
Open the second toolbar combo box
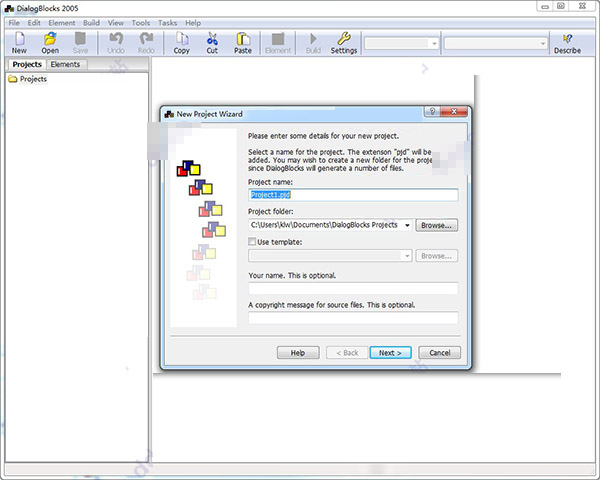[x=496, y=43]
